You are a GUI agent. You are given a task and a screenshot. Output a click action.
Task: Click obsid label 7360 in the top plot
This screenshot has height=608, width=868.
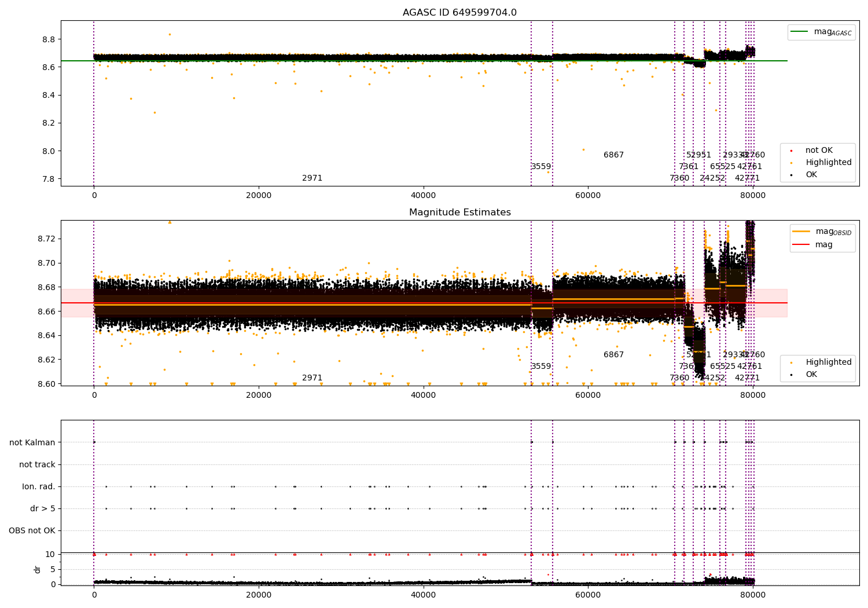pyautogui.click(x=679, y=178)
